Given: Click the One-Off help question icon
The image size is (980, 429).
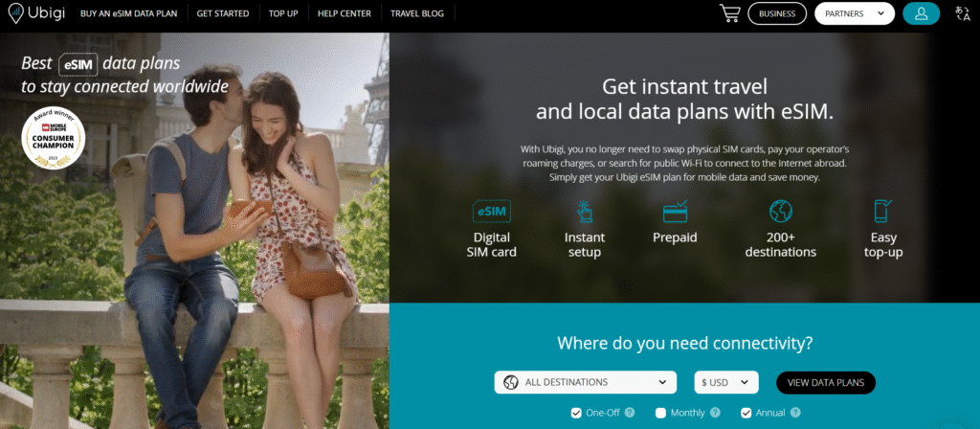Looking at the screenshot, I should (630, 413).
